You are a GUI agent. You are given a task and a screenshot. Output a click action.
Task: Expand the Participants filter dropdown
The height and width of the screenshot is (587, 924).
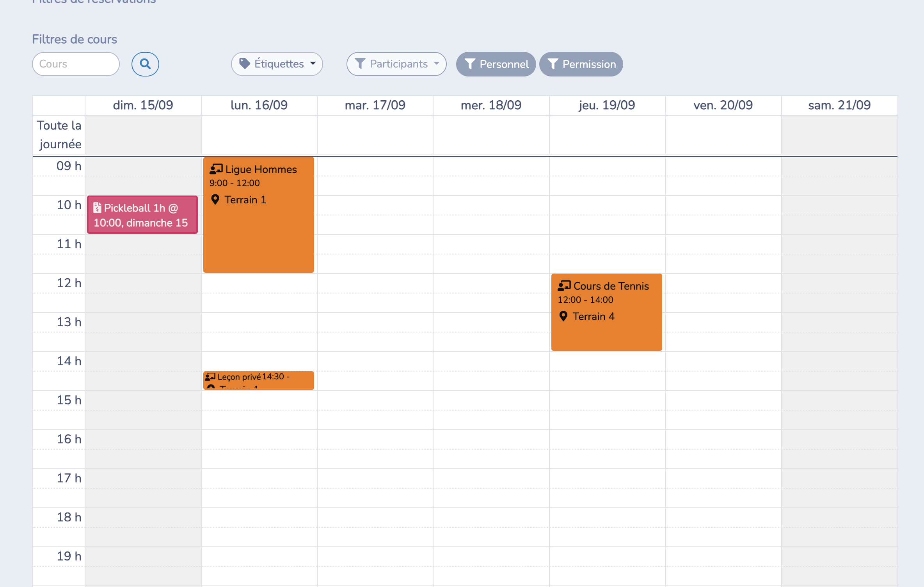396,64
